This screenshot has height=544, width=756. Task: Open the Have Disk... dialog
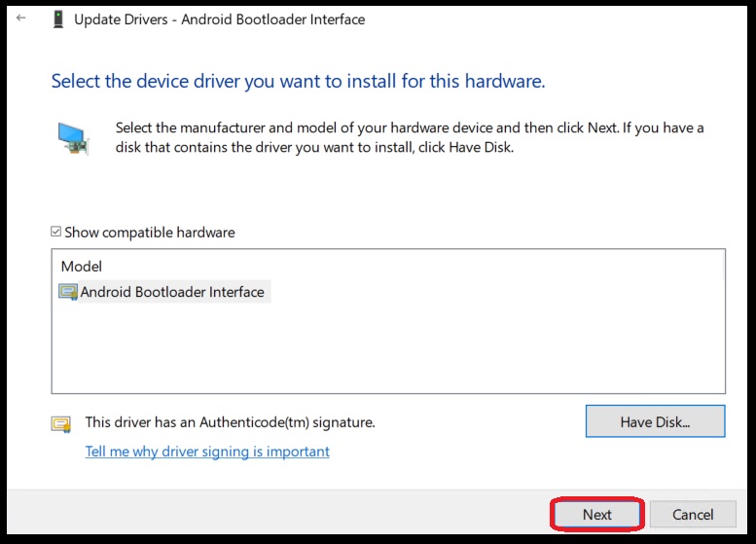655,421
